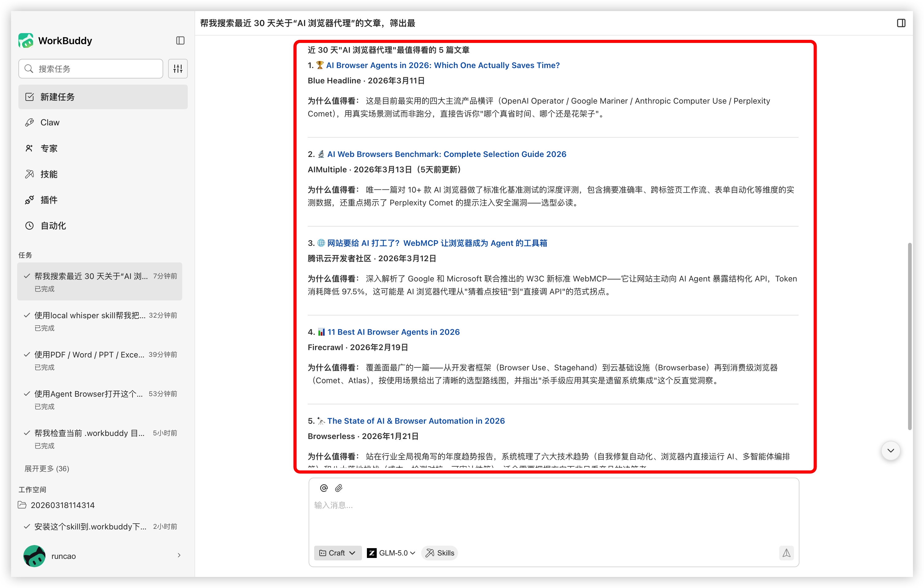Click the runcao user avatar
Image resolution: width=924 pixels, height=588 pixels.
point(34,556)
